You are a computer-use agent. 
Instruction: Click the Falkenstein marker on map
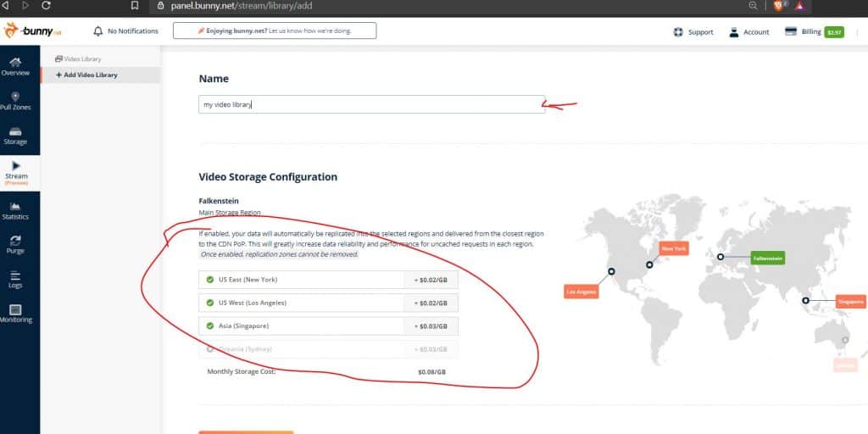[x=720, y=257]
